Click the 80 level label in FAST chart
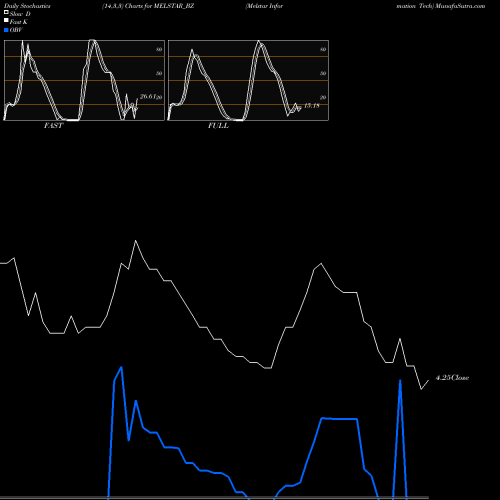 [159, 49]
